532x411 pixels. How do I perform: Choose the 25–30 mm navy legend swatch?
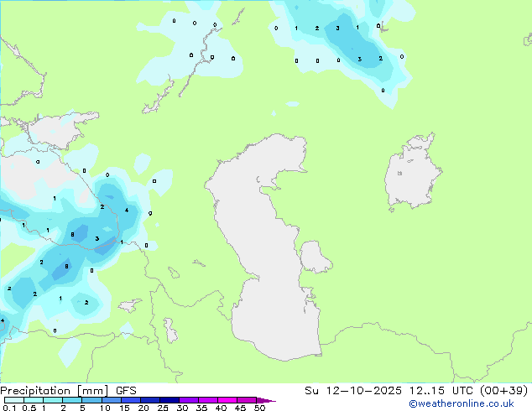tap(170, 400)
